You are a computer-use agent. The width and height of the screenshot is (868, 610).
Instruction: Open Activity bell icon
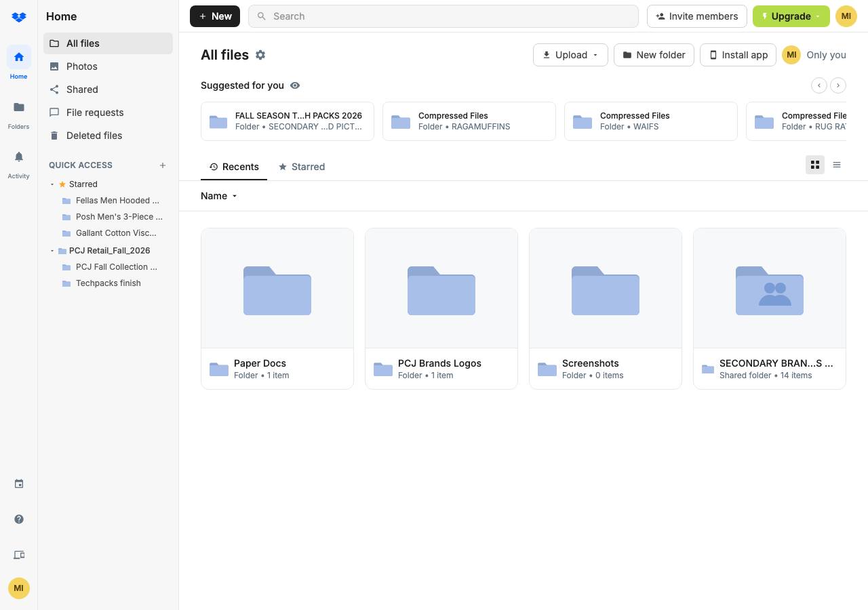tap(19, 157)
